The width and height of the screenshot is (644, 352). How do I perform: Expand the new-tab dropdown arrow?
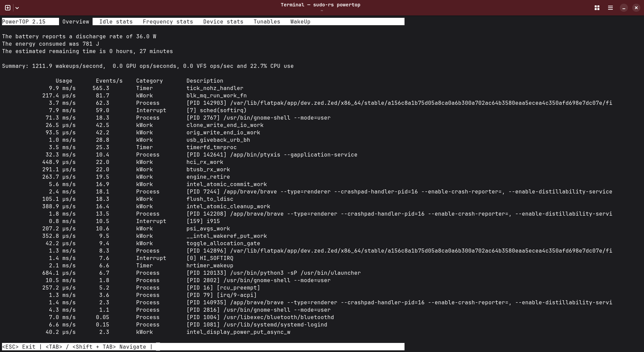[17, 8]
